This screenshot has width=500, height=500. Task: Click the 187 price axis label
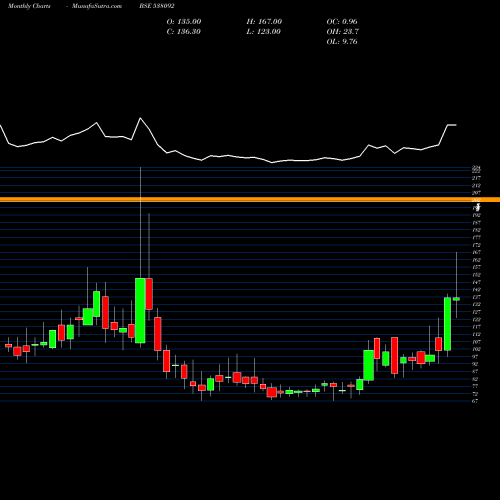pos(476,223)
